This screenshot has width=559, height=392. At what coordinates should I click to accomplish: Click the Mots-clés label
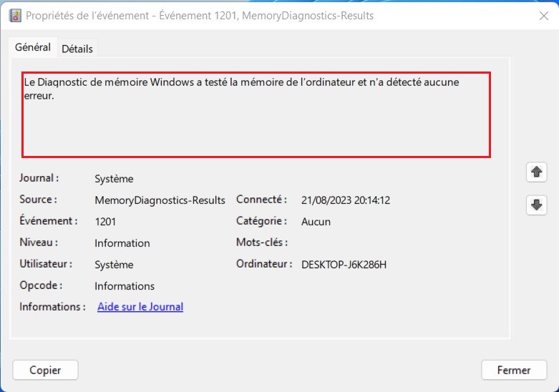point(262,242)
